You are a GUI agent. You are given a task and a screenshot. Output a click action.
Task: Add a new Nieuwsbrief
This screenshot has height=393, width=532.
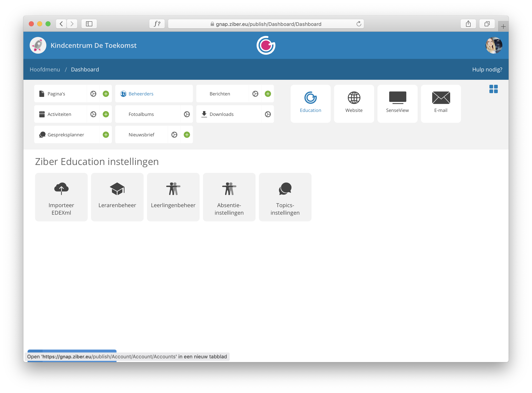187,135
